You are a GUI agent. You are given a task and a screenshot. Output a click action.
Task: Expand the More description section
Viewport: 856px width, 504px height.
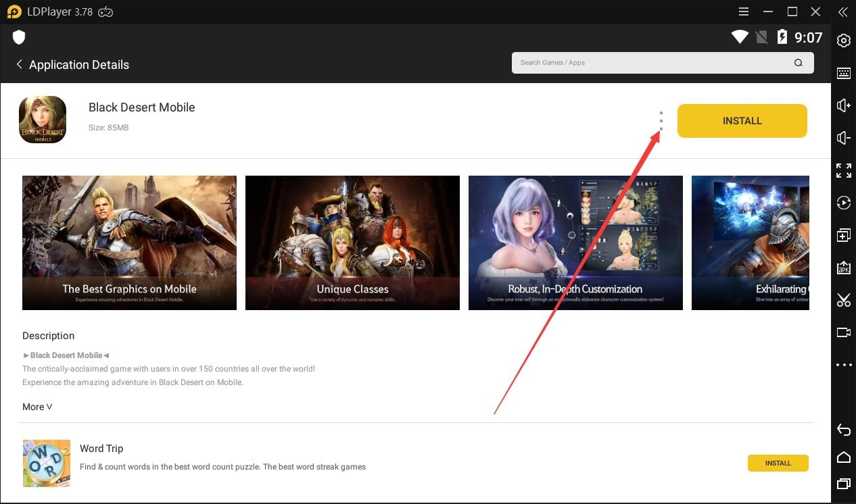pyautogui.click(x=37, y=407)
